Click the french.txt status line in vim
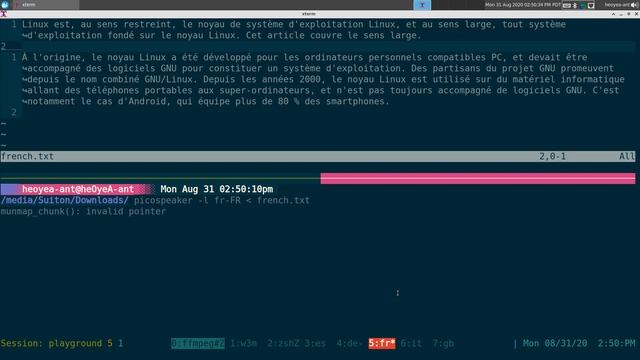 [x=318, y=156]
